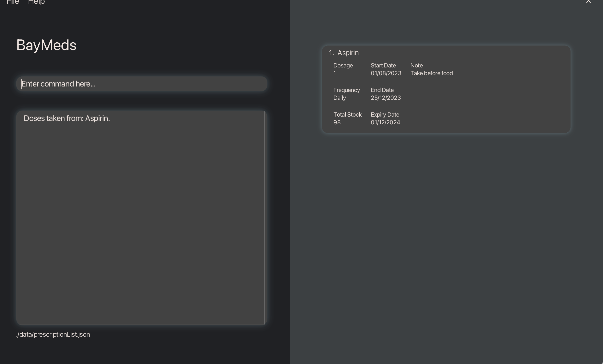Click the Start Date value 01/08/2023
This screenshot has height=364, width=603.
point(386,73)
